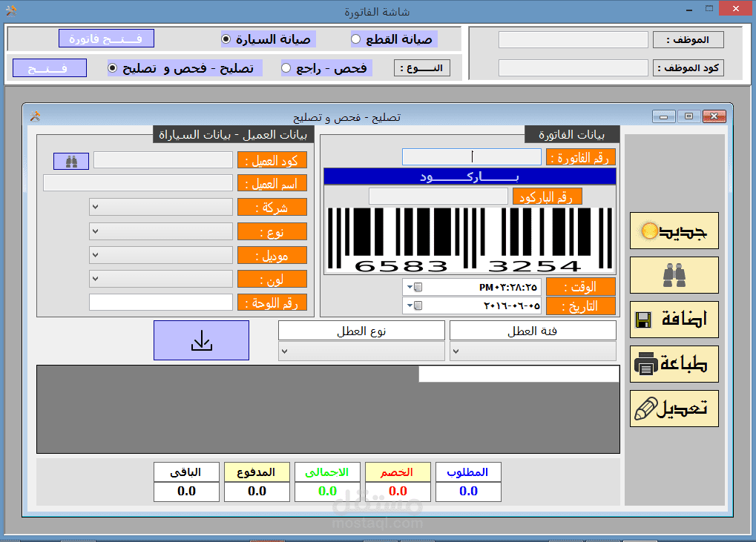
Task: Click the فئة العطل label box
Action: pos(533,331)
